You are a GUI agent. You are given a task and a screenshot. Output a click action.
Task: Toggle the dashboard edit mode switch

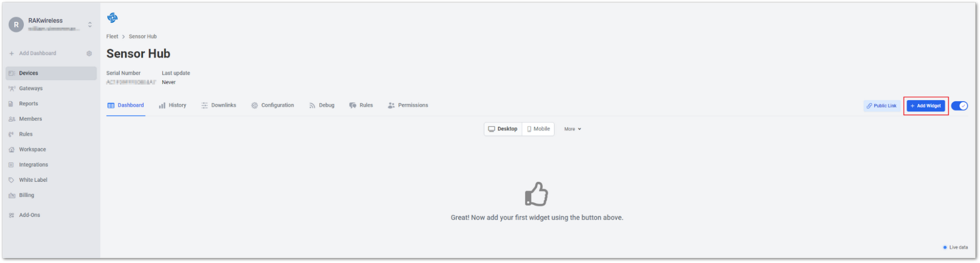tap(960, 106)
